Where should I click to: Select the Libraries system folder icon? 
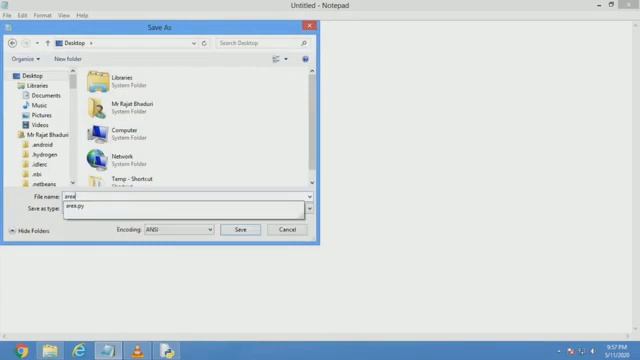[x=98, y=81]
